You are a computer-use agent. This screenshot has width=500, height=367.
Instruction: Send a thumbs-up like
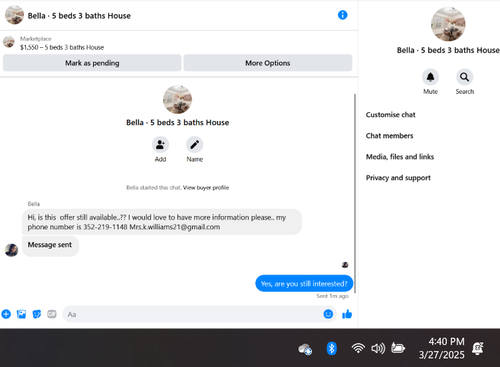tap(347, 314)
